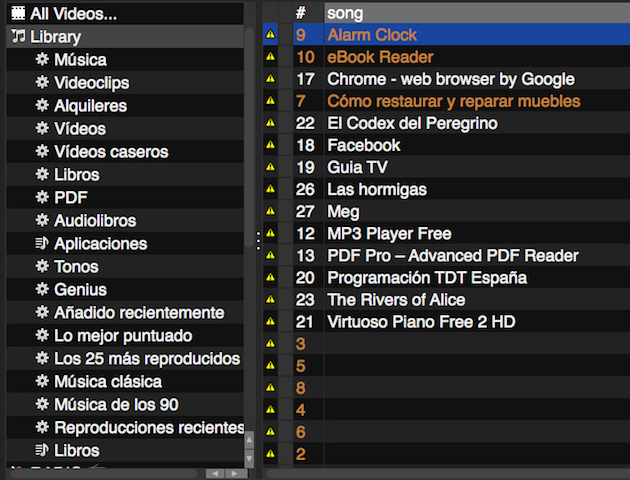
Task: Open the Música de los 90 playlist
Action: [125, 404]
